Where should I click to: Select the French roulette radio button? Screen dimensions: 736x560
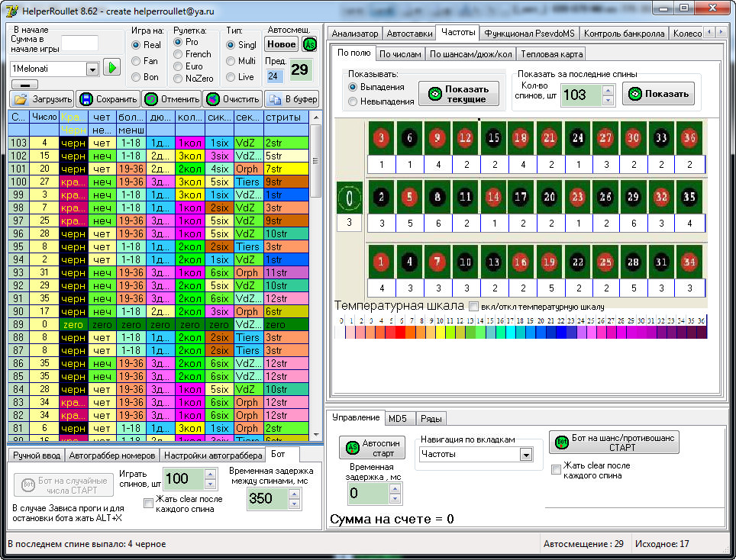pyautogui.click(x=179, y=54)
